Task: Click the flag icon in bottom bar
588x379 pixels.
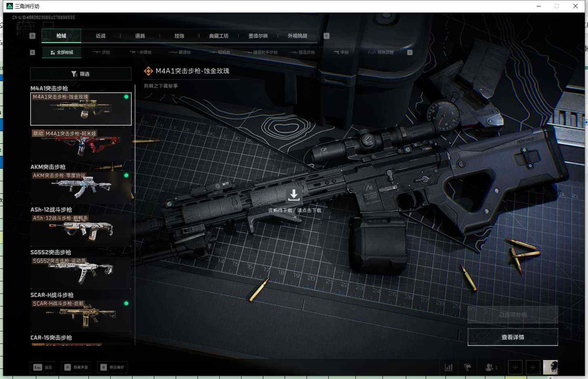Action: [x=468, y=367]
